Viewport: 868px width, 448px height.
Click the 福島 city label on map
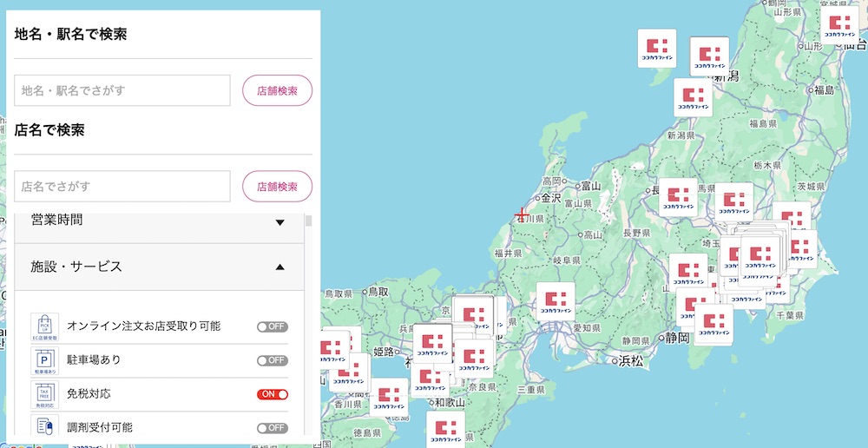825,90
